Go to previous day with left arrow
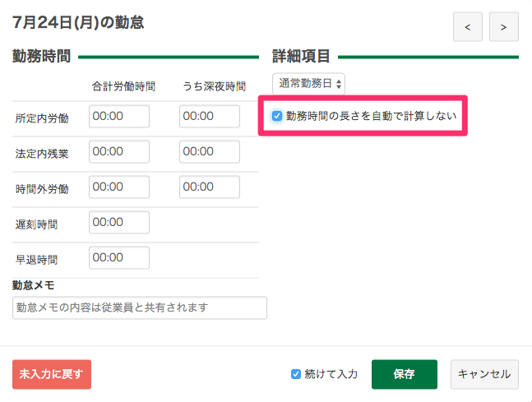This screenshot has width=532, height=402. [x=467, y=27]
